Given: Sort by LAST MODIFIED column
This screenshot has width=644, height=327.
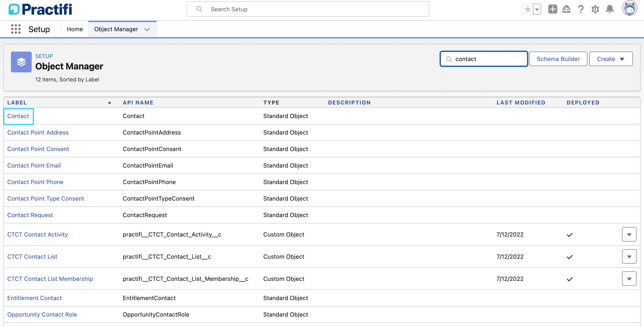Looking at the screenshot, I should coord(521,103).
